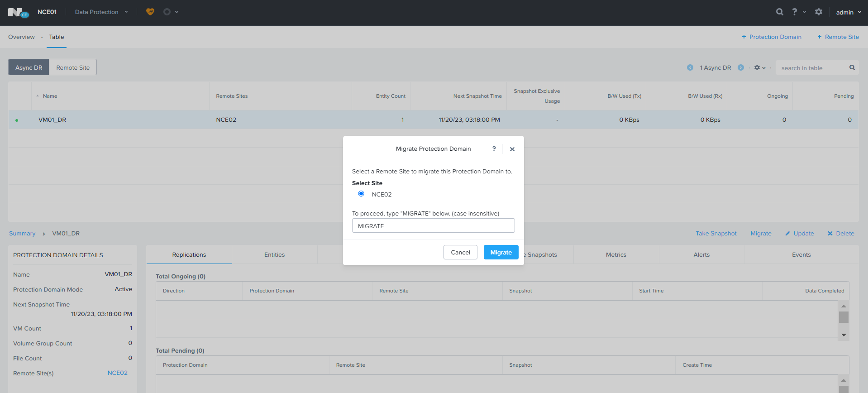The height and width of the screenshot is (393, 868).
Task: Click the search in table magnifier icon
Action: (852, 68)
